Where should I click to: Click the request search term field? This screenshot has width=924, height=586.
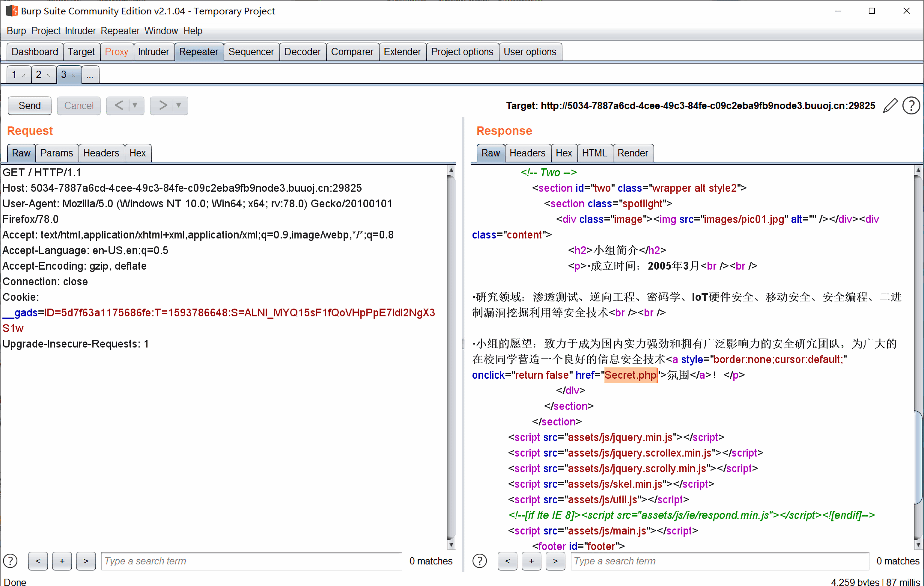(252, 561)
